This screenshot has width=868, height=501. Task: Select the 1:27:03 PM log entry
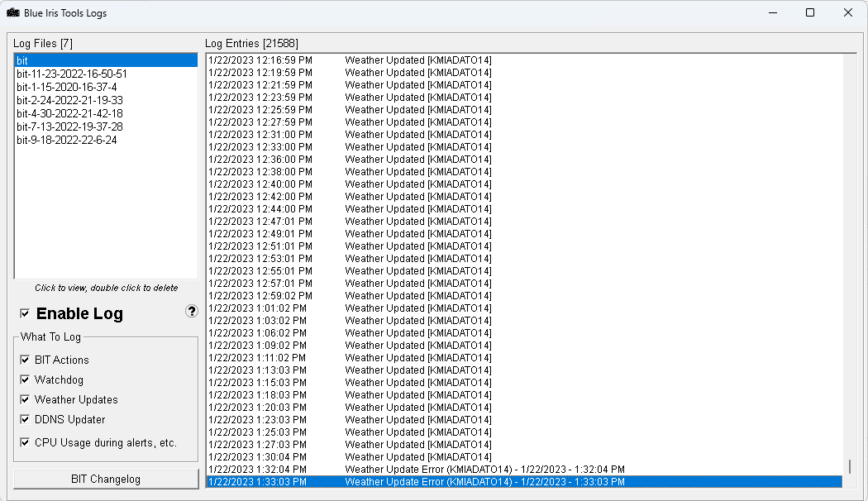click(x=524, y=445)
